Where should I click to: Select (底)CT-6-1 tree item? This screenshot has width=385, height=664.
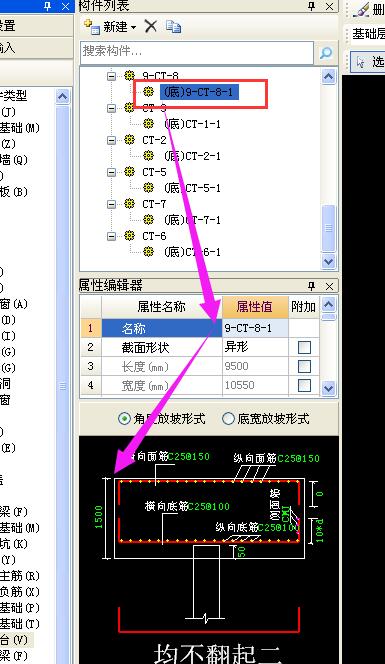192,252
